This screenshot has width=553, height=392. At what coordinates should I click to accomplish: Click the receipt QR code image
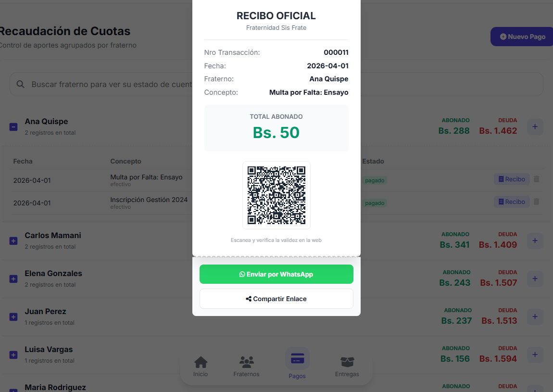click(x=276, y=195)
